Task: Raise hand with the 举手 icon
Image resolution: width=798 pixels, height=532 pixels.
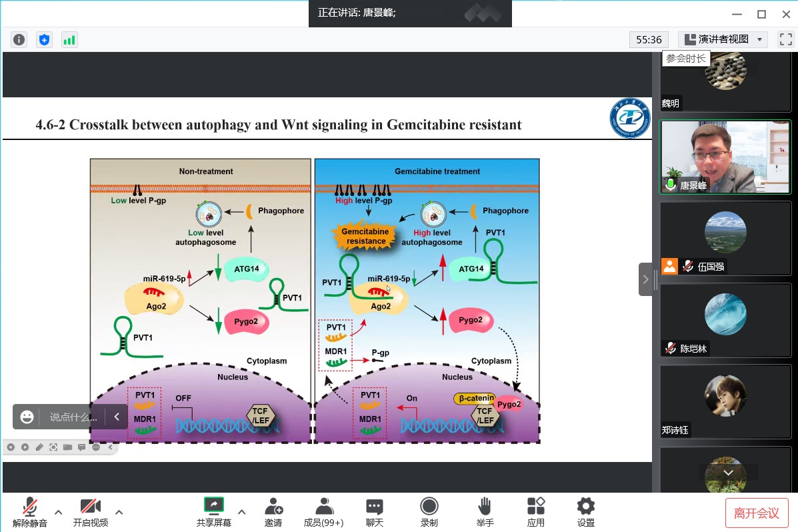Action: (x=485, y=511)
